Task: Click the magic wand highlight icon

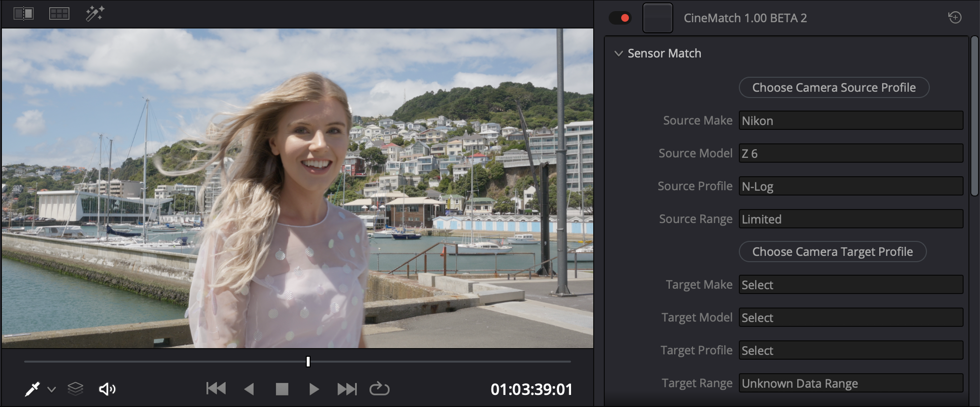Action: [95, 14]
